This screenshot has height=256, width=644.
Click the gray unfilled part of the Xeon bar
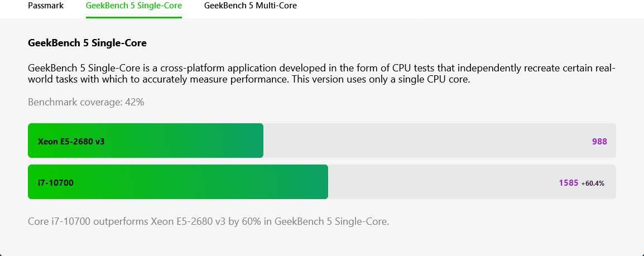(439, 141)
